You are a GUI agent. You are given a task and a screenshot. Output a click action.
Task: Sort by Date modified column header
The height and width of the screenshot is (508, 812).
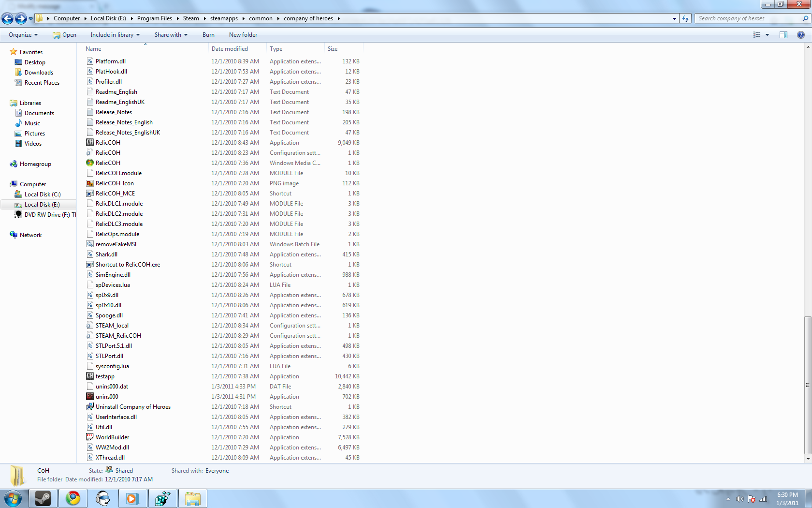(237, 49)
